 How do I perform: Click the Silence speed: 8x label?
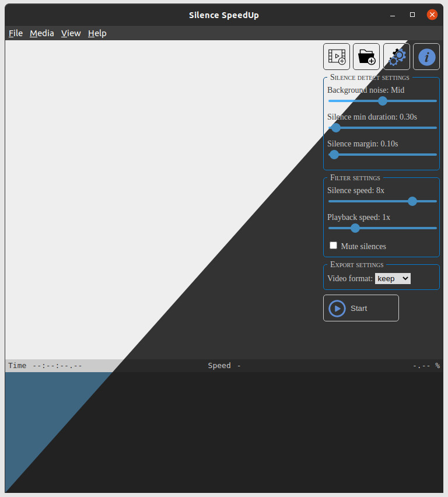356,190
